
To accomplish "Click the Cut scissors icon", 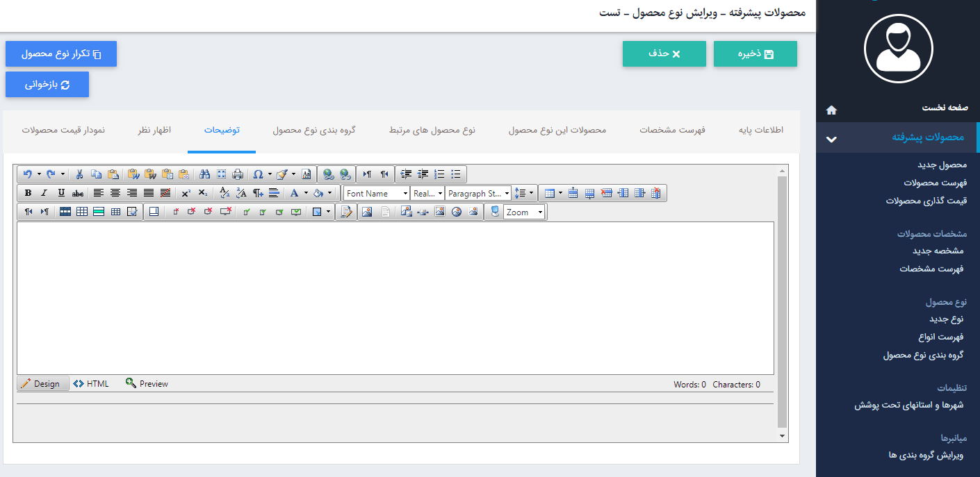I will (80, 174).
